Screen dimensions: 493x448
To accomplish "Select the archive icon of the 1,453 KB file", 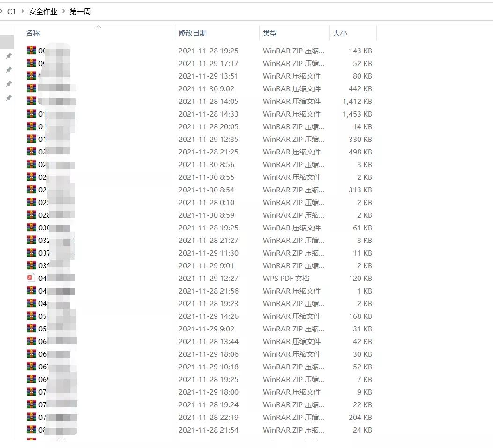I will click(31, 114).
